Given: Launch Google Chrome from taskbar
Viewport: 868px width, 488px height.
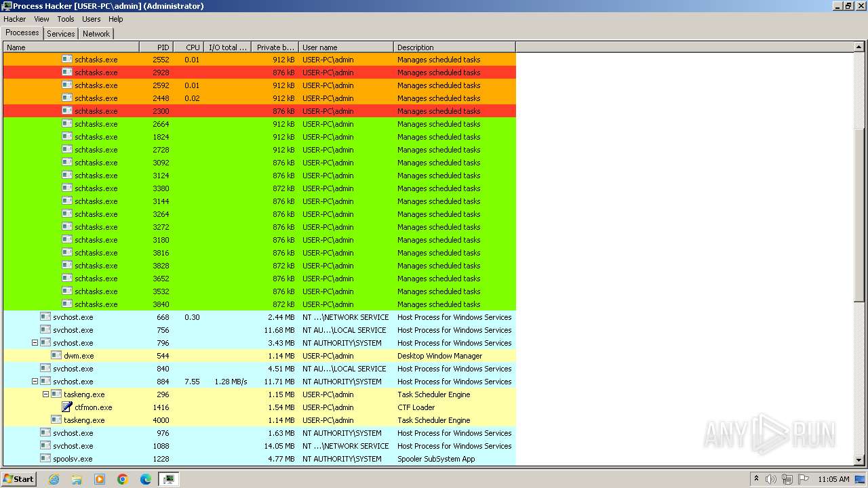Looking at the screenshot, I should click(123, 479).
